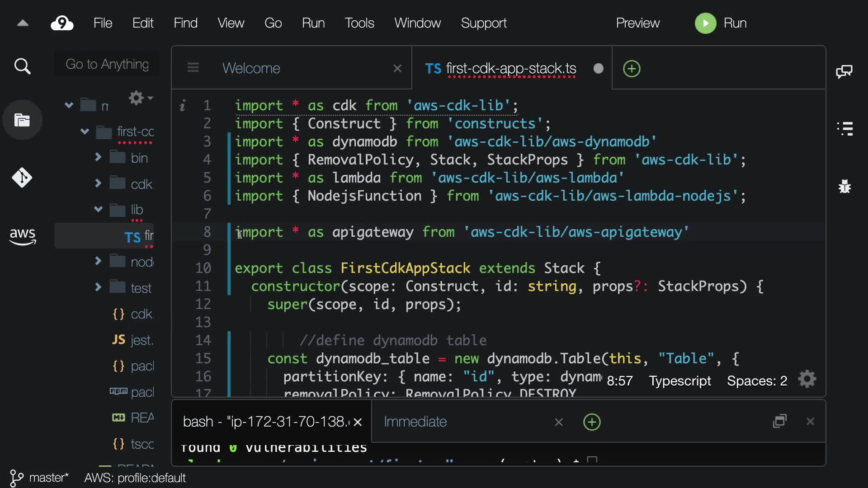This screenshot has width=868, height=488.
Task: Click the AWS Toolkit sidebar icon
Action: coord(22,236)
